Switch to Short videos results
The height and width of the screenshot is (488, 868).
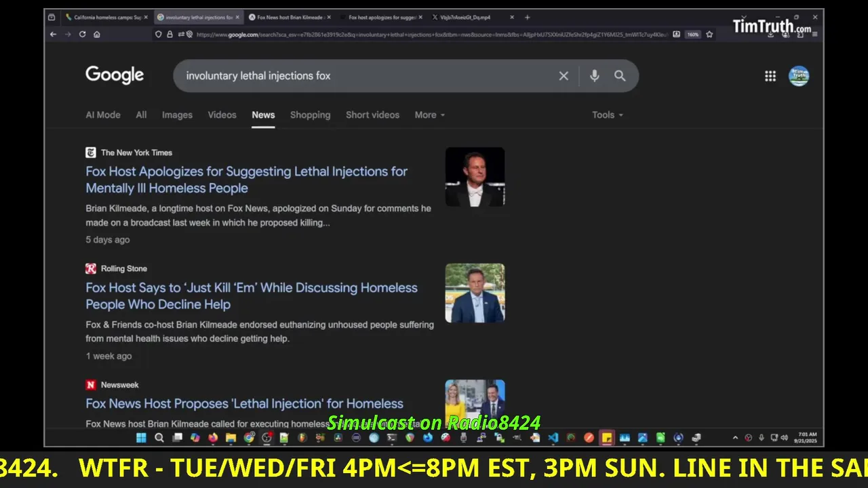pos(372,115)
